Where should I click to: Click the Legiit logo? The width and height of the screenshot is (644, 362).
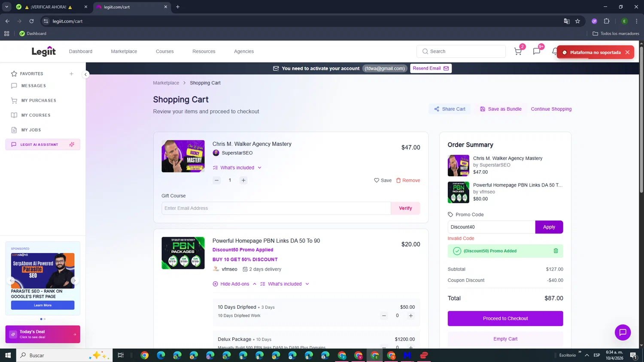(x=43, y=51)
